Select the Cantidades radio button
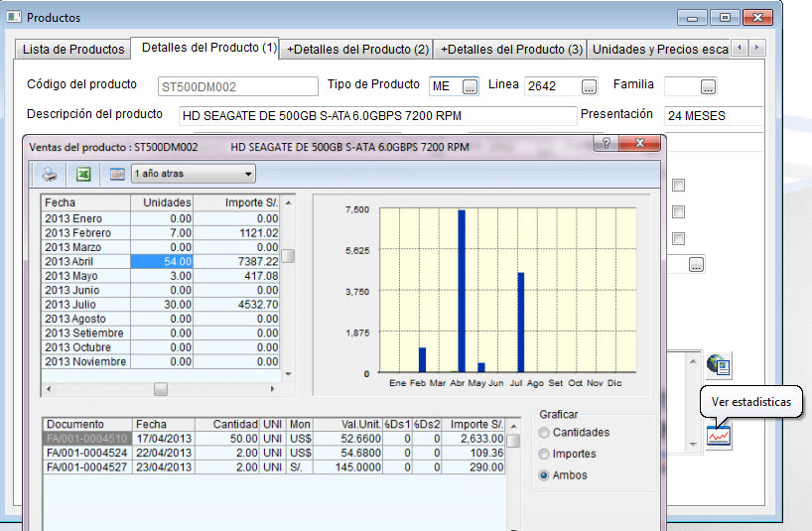This screenshot has height=531, width=812. pyautogui.click(x=543, y=433)
